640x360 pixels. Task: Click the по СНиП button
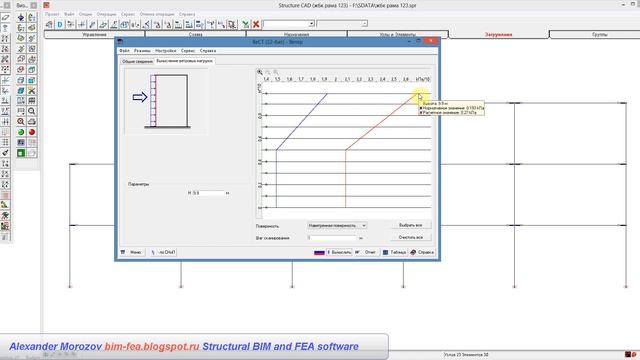[163, 253]
